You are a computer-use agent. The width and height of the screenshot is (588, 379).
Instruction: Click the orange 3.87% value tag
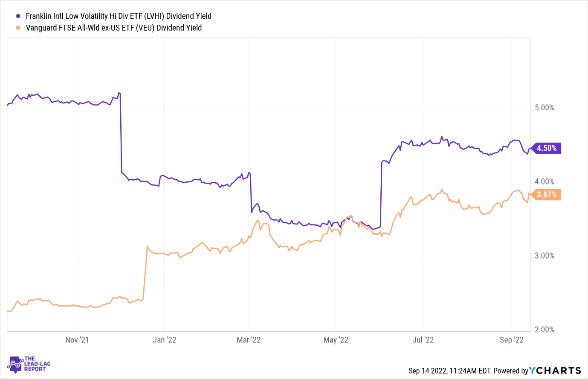click(x=546, y=195)
